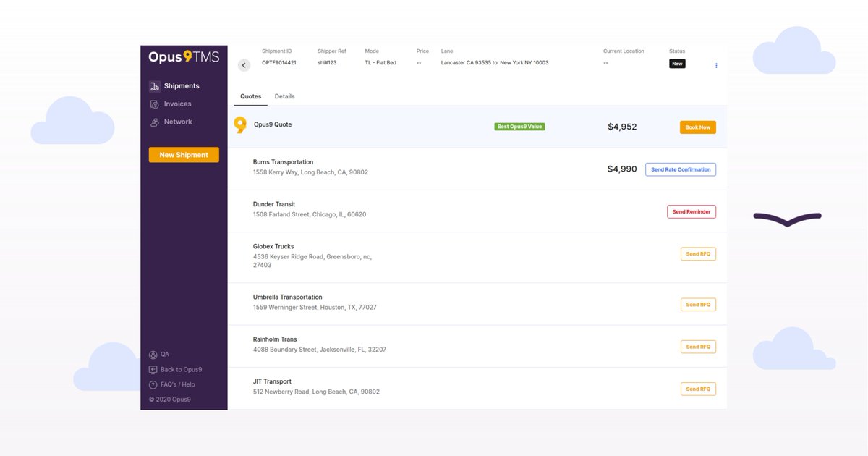Create a New Shipment

[x=184, y=155]
